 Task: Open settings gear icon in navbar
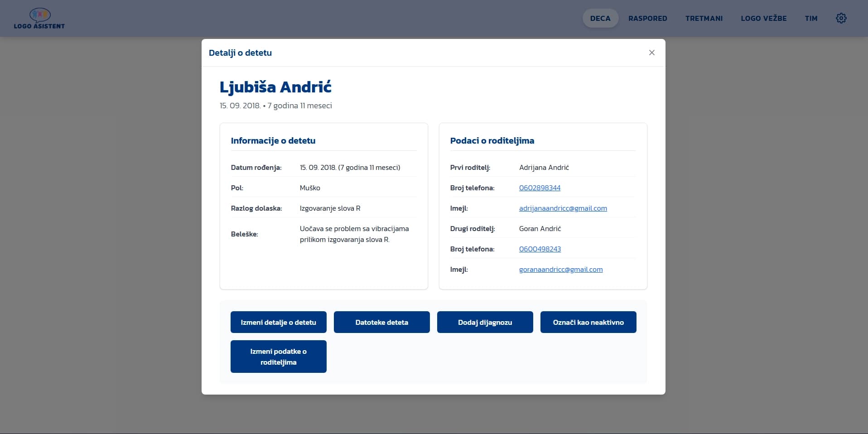click(841, 18)
